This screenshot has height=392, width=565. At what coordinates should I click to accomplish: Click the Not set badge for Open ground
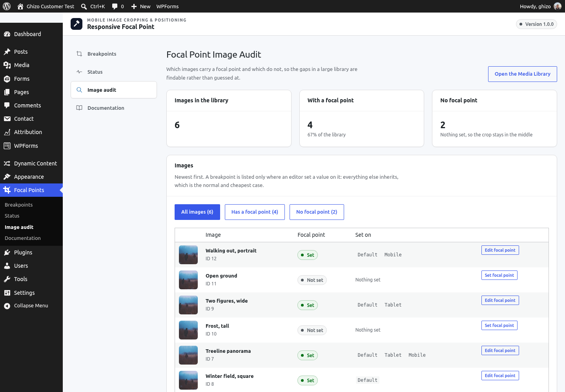click(x=312, y=280)
